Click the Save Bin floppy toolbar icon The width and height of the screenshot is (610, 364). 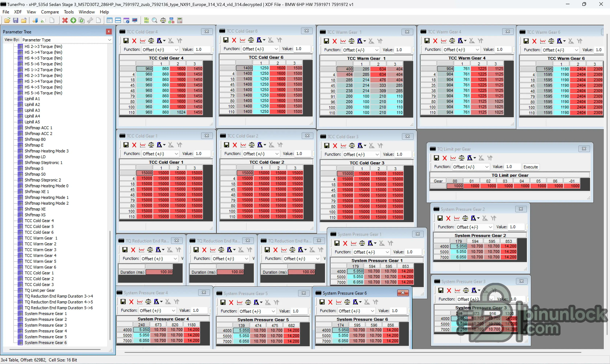(x=15, y=20)
